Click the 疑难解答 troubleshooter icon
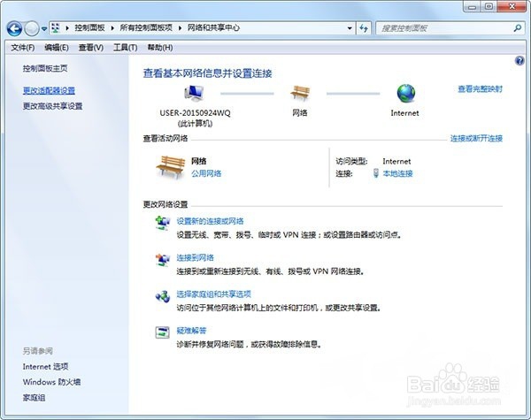 point(162,332)
